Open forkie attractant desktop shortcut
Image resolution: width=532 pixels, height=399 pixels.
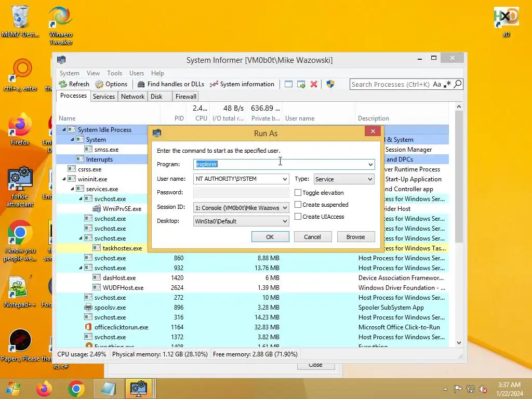click(20, 187)
